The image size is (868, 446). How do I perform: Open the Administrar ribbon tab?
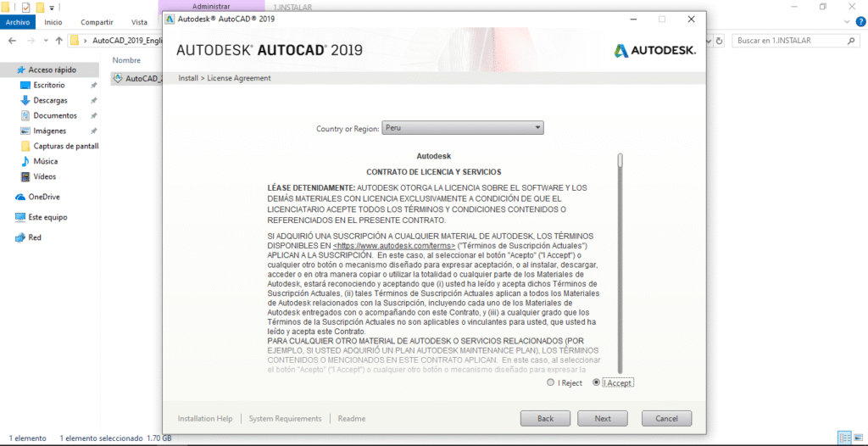[x=211, y=7]
